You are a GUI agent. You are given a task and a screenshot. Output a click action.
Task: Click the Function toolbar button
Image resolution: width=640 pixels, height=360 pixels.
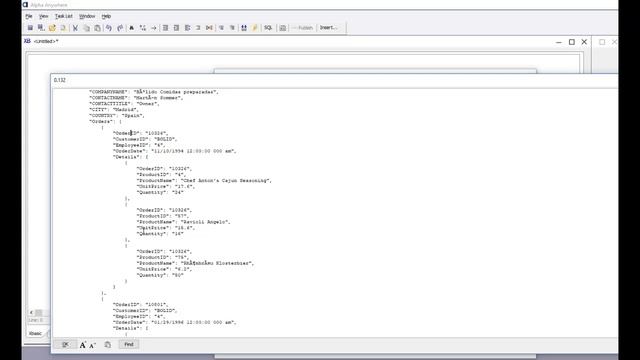pos(302,28)
